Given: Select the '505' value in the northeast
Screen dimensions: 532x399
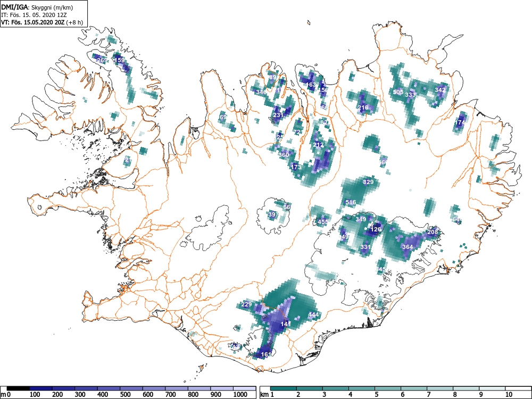Looking at the screenshot, I should click(x=398, y=92).
